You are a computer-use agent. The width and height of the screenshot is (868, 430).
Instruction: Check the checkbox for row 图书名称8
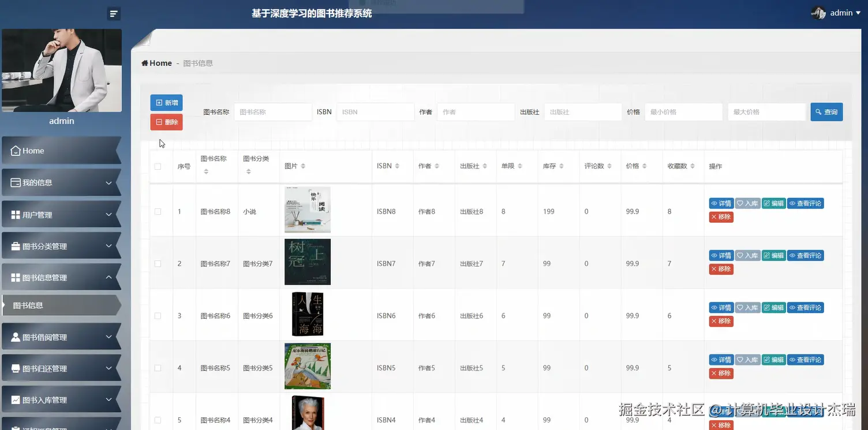click(x=158, y=212)
